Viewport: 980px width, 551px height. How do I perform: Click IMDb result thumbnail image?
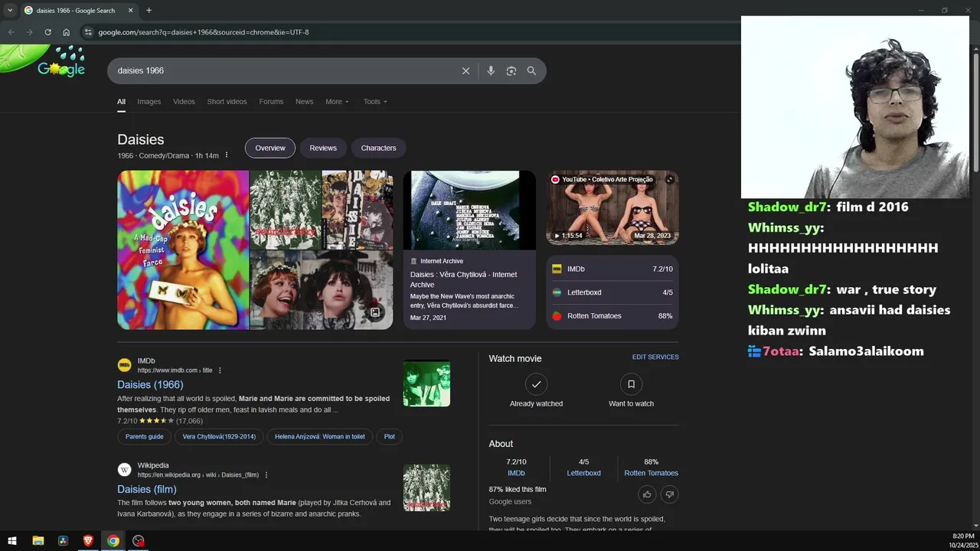tap(426, 383)
